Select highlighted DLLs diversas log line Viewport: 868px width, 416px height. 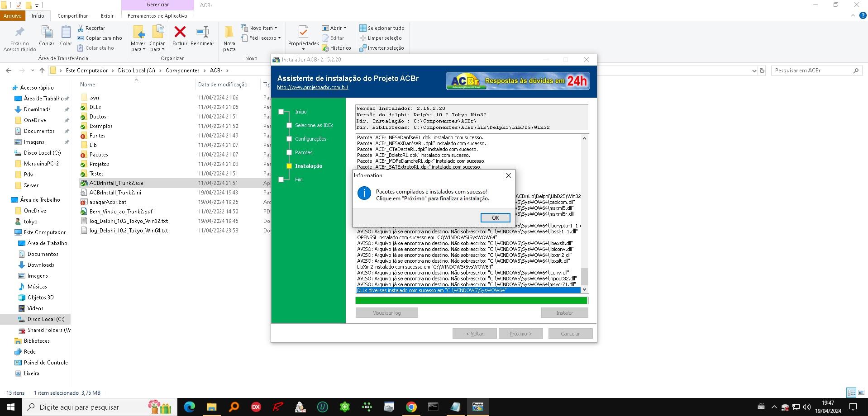click(468, 290)
